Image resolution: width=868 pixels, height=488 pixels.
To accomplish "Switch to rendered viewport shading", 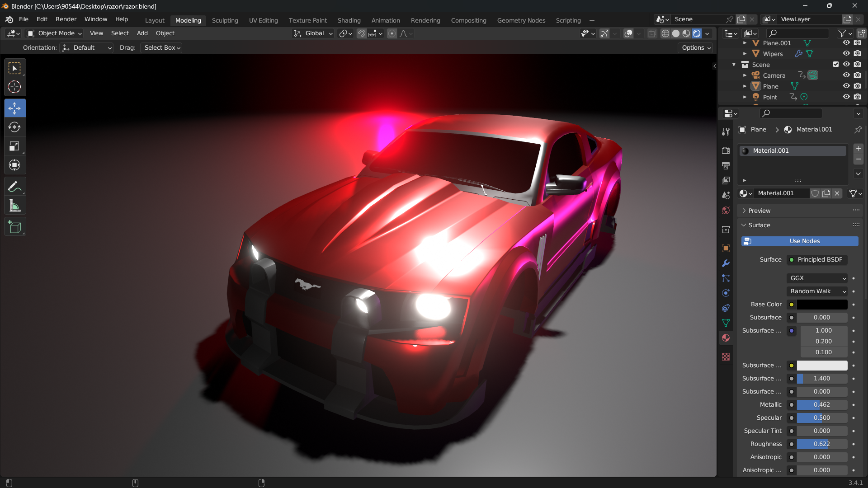I will (697, 33).
